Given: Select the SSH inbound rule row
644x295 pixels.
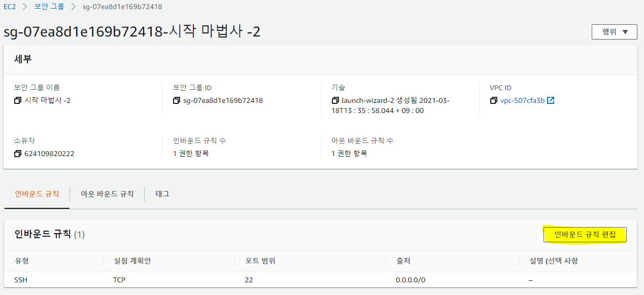Looking at the screenshot, I should tap(21, 280).
